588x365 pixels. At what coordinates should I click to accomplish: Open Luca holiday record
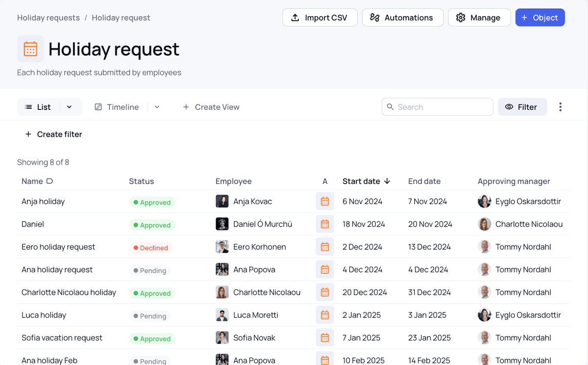click(x=44, y=315)
